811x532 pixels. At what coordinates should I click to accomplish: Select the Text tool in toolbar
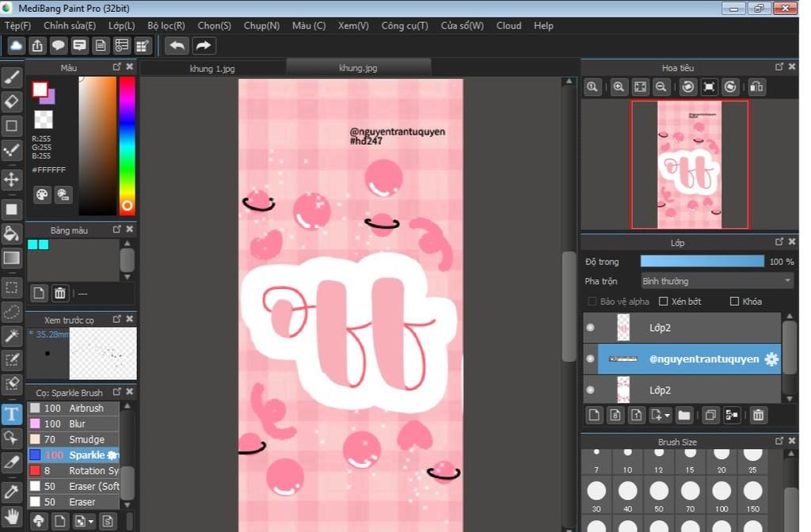pos(12,414)
